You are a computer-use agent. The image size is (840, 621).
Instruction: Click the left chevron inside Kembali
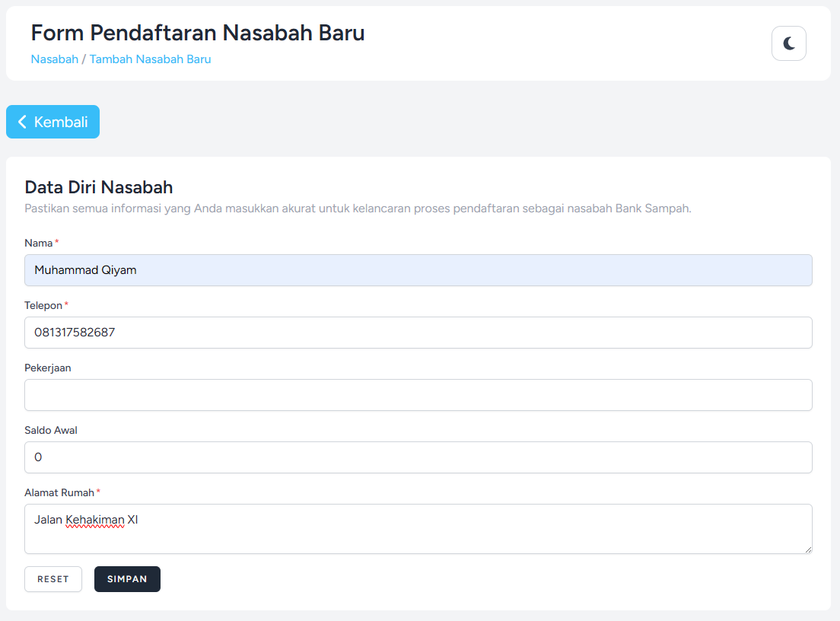(22, 122)
